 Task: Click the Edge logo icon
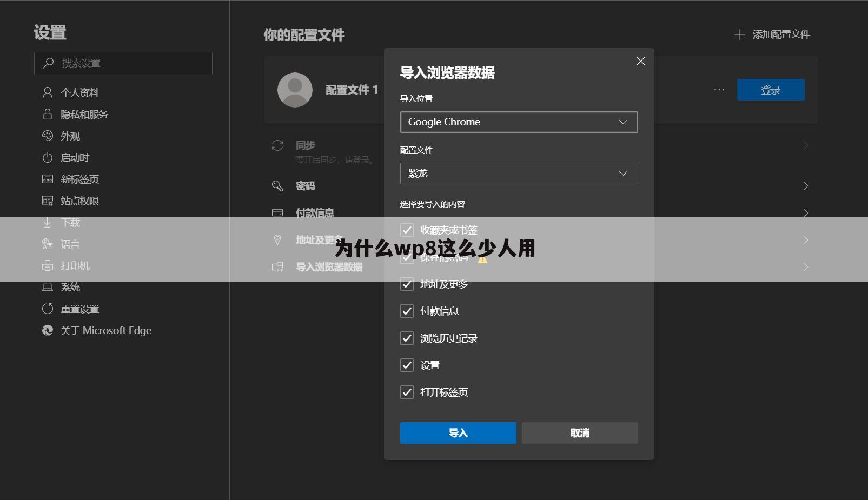point(48,330)
